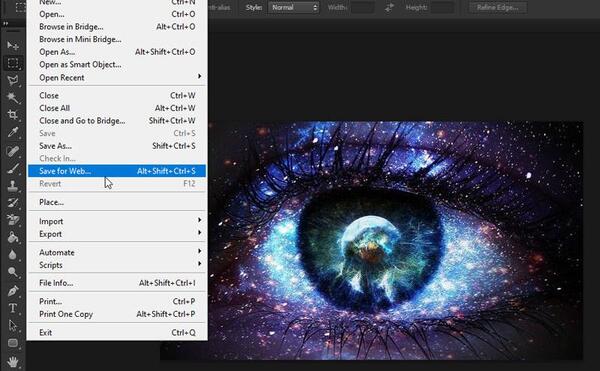Choose Open as Smart Object...
Image resolution: width=600 pixels, height=371 pixels.
(117, 65)
